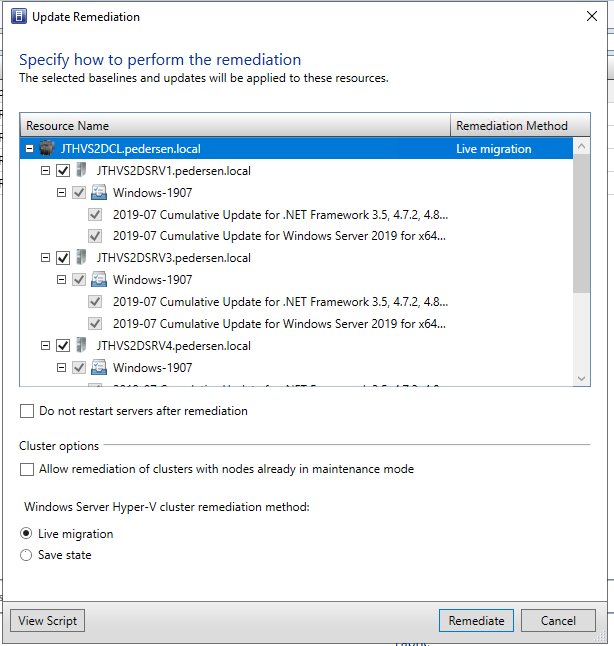Select the JTHVS2DSRV3.pedersen.local row text
Screen dimensions: 614x646
pyautogui.click(x=173, y=258)
